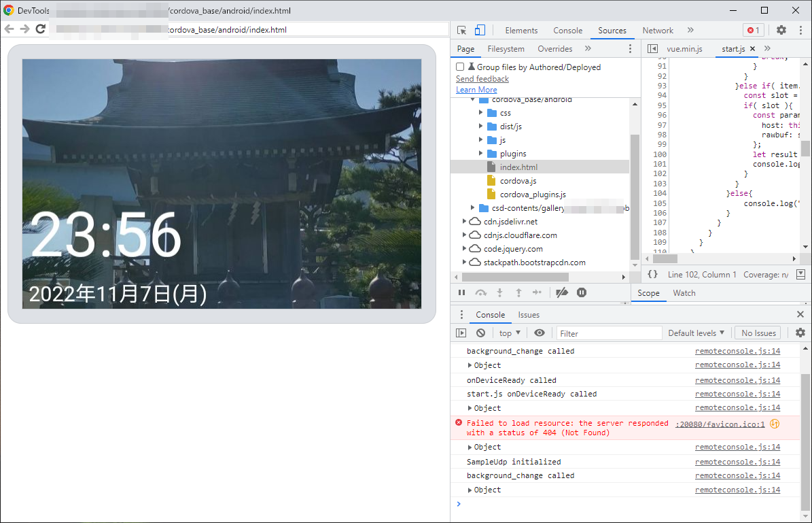The image size is (812, 523).
Task: Enable Group files by Authored/Deployed checkbox
Action: click(460, 67)
